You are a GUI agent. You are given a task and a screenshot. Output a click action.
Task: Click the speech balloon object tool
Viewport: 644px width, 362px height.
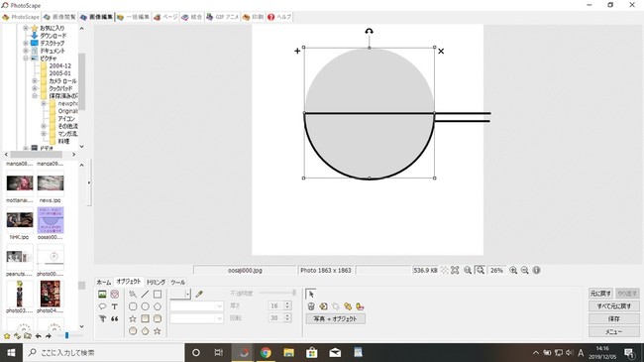click(102, 306)
